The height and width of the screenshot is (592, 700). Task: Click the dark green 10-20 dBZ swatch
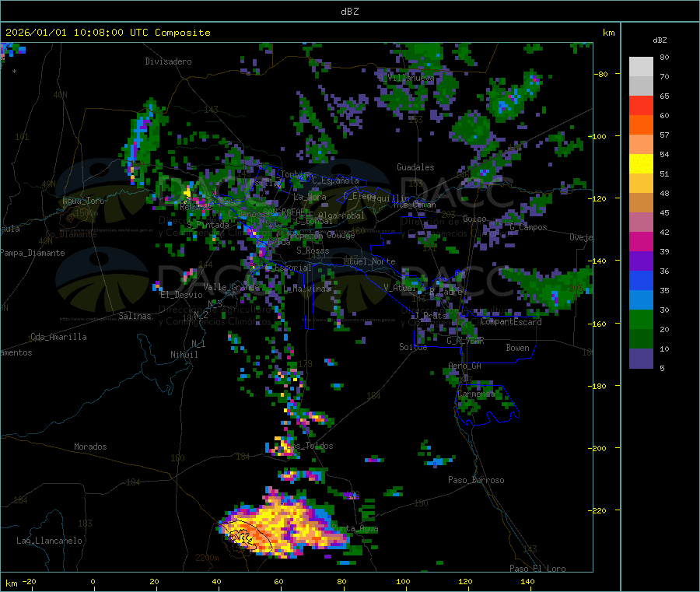point(641,339)
